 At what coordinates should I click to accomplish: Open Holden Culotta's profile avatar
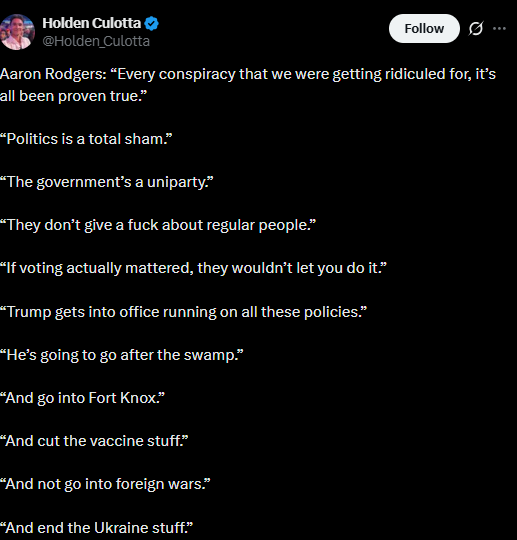pyautogui.click(x=17, y=32)
